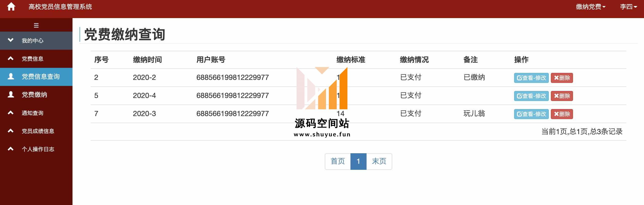Viewport: 644px width, 205px height.
Task: Select 党费信息查询 in the sidebar
Action: 36,77
